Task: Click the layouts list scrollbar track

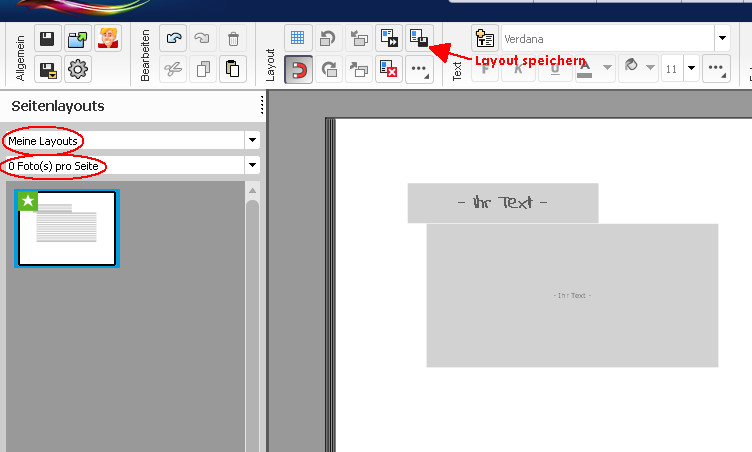Action: click(x=252, y=326)
